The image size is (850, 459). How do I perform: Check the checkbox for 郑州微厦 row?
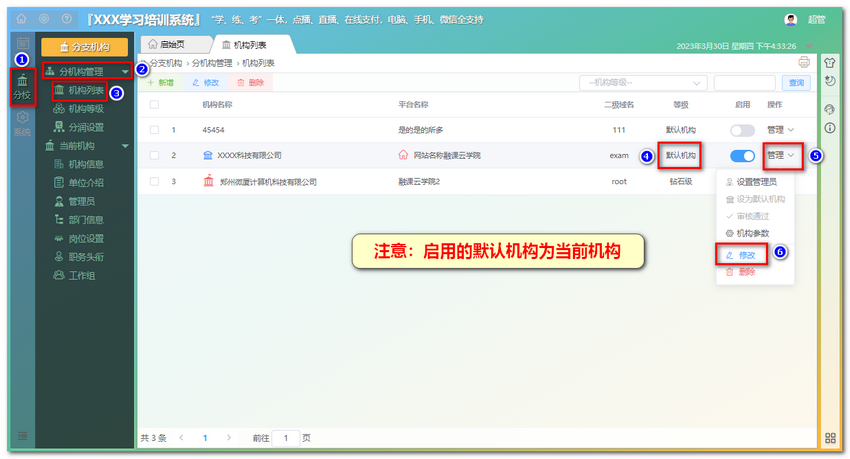[x=154, y=182]
